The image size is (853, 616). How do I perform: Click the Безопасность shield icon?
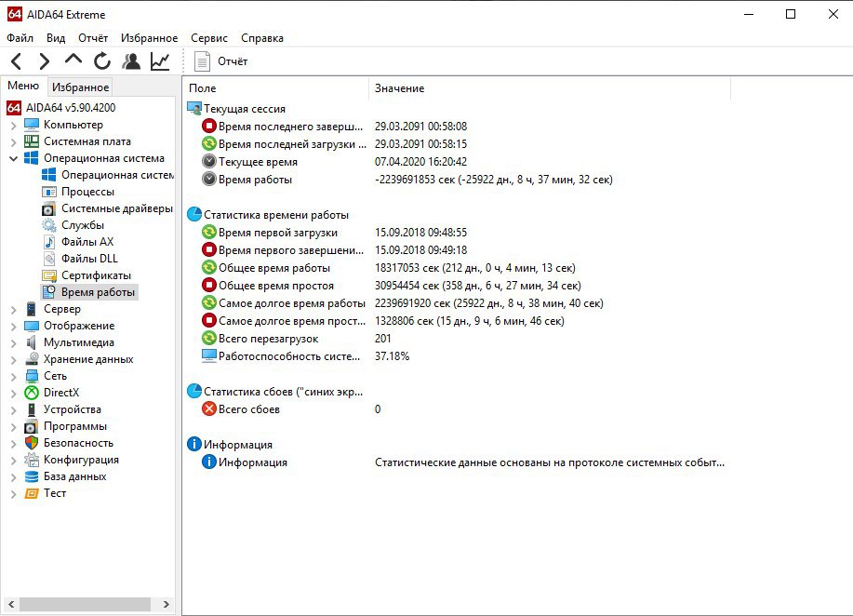pyautogui.click(x=32, y=443)
